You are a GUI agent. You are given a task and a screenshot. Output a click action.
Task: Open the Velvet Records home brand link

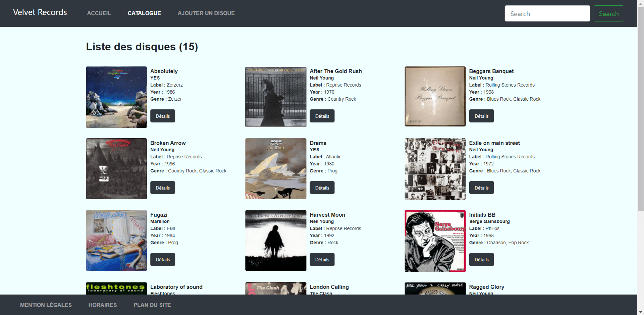click(40, 12)
